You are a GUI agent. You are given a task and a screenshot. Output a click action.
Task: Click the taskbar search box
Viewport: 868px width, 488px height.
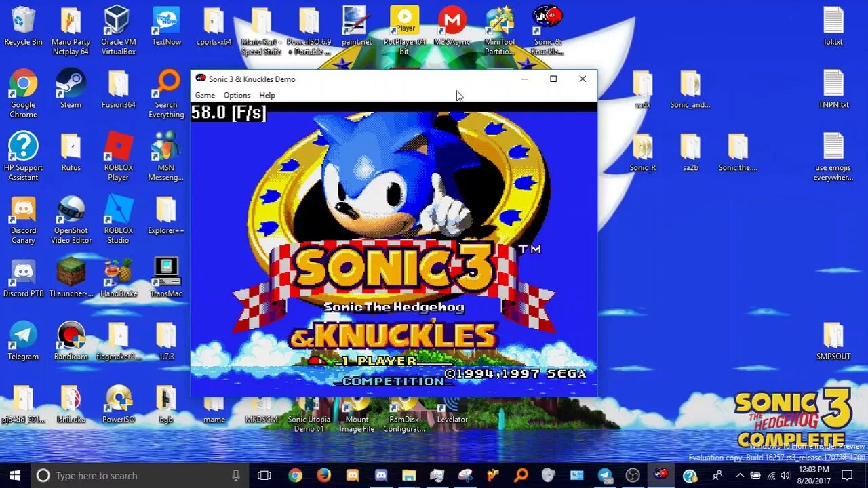click(x=140, y=475)
